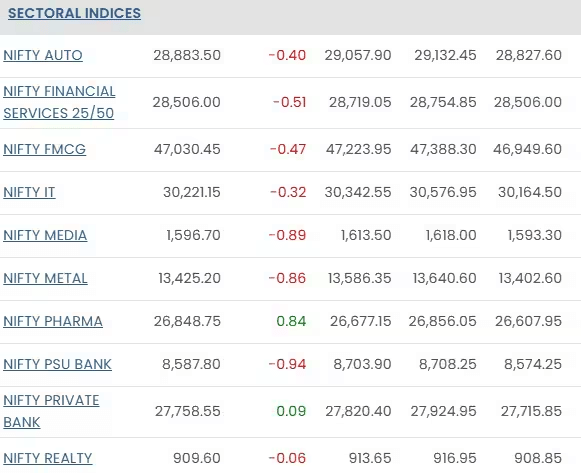Select NIFTY METAL low value 13,402.60
This screenshot has width=581, height=473.
point(530,278)
